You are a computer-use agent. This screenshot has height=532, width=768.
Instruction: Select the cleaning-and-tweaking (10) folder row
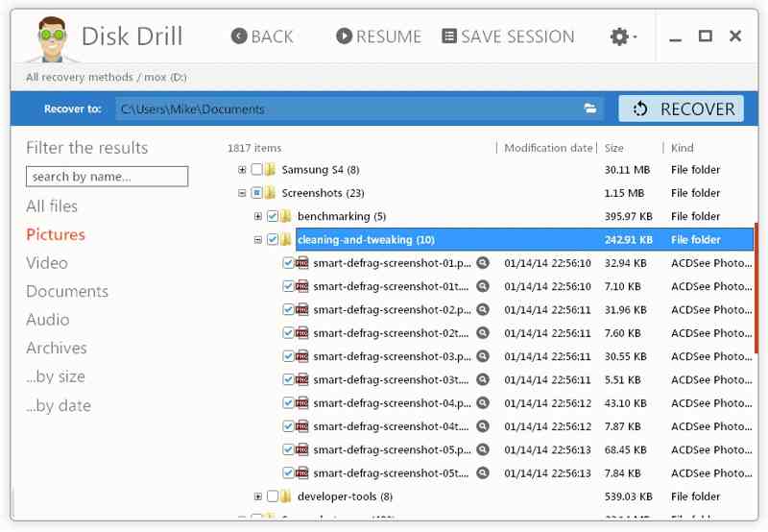(524, 239)
